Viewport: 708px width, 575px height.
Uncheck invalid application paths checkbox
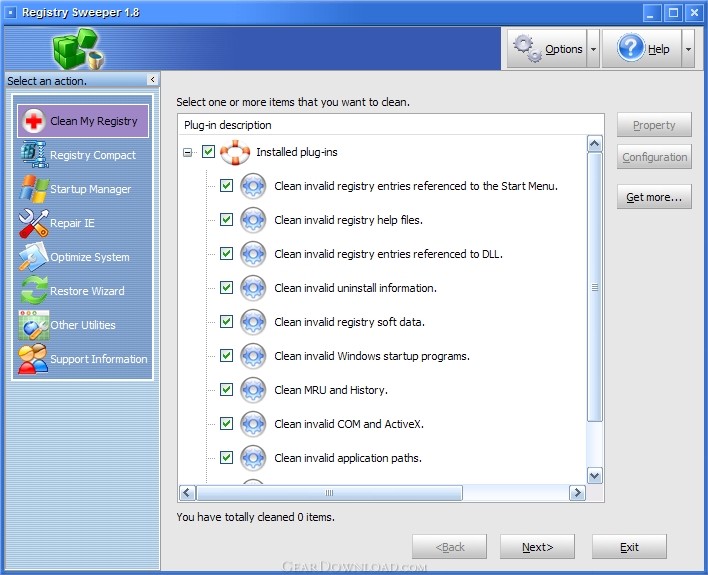coord(226,458)
